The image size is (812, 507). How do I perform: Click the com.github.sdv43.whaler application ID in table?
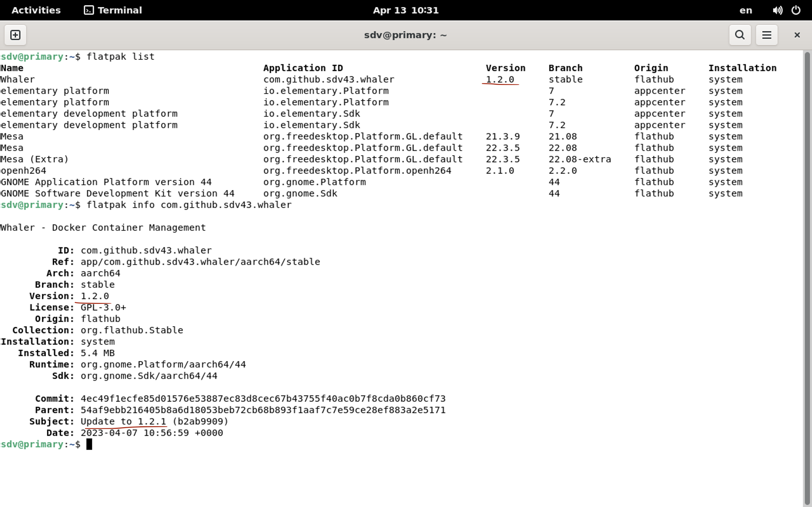[329, 80]
